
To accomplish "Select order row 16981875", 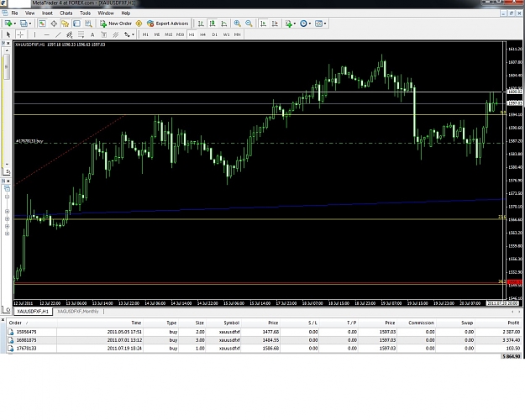I will [265, 340].
